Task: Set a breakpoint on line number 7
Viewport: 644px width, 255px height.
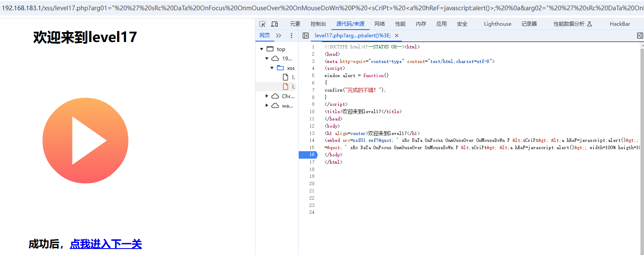Action: [313, 90]
